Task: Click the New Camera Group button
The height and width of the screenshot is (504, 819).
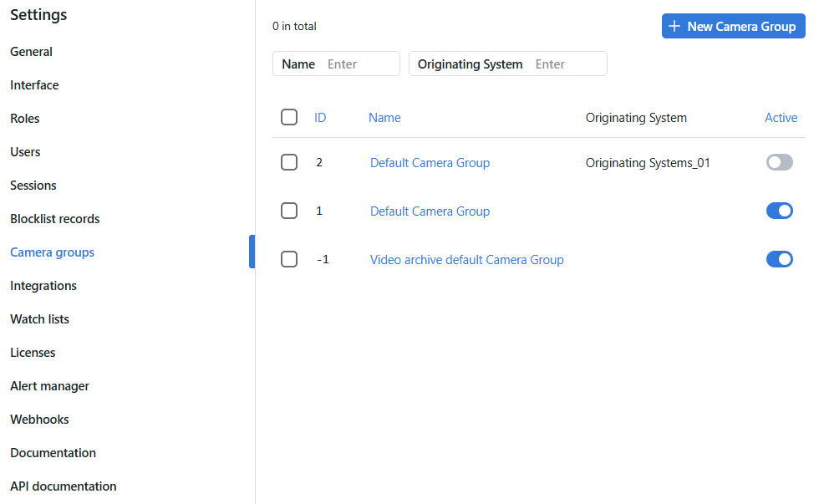Action: [733, 27]
